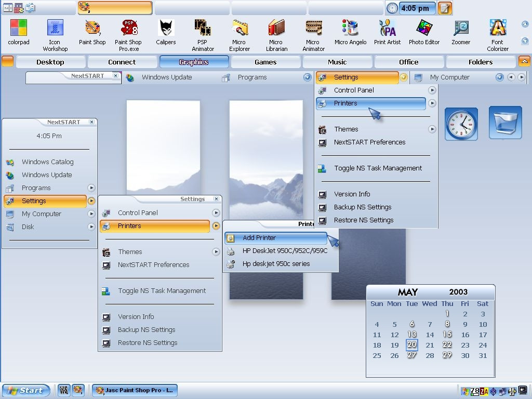Click the monitor icon in system tray
The image size is (532, 399).
point(523,391)
